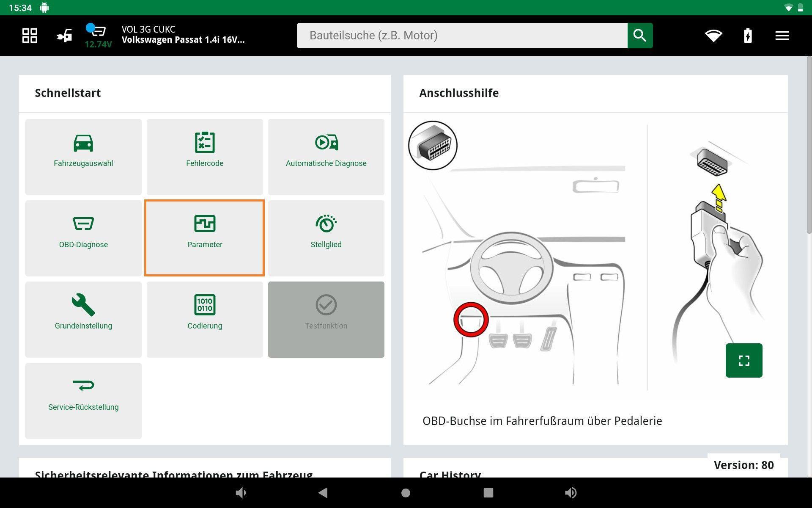Image resolution: width=812 pixels, height=508 pixels.
Task: Open the Fehlercode tile
Action: click(205, 157)
